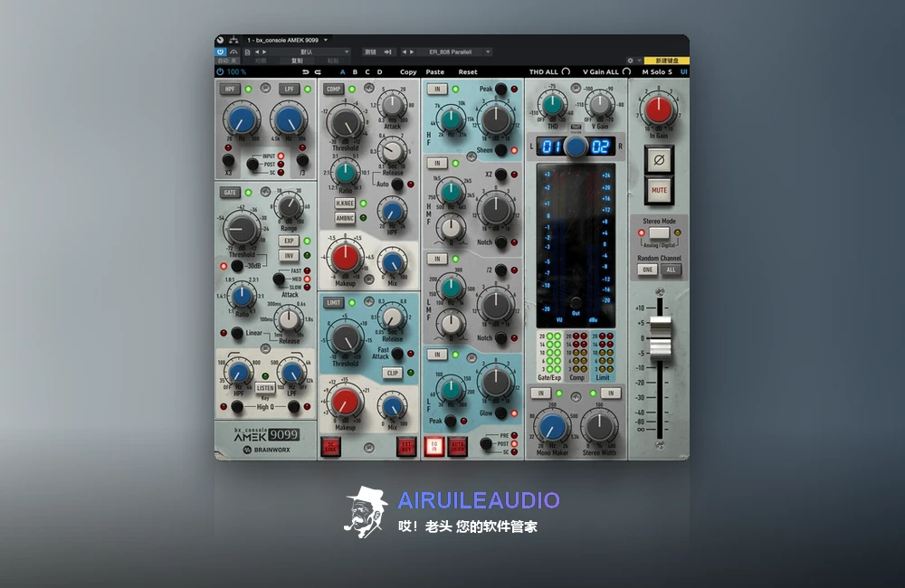
Task: Open the bx_console AMEK 9099 instance dropdown
Action: click(326, 40)
